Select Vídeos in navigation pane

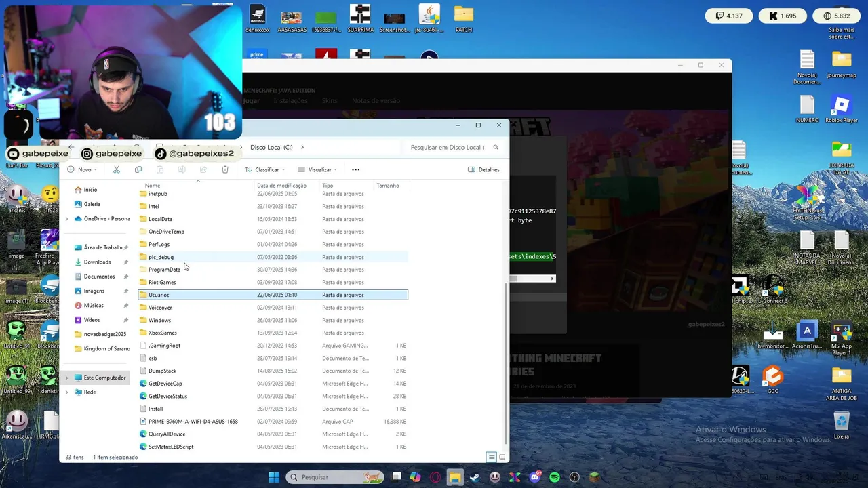pyautogui.click(x=92, y=320)
